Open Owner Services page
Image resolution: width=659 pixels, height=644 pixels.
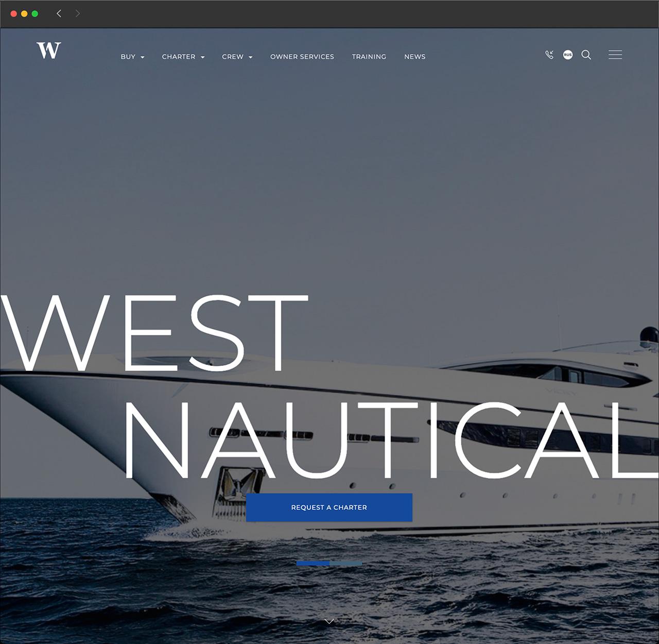pyautogui.click(x=302, y=57)
